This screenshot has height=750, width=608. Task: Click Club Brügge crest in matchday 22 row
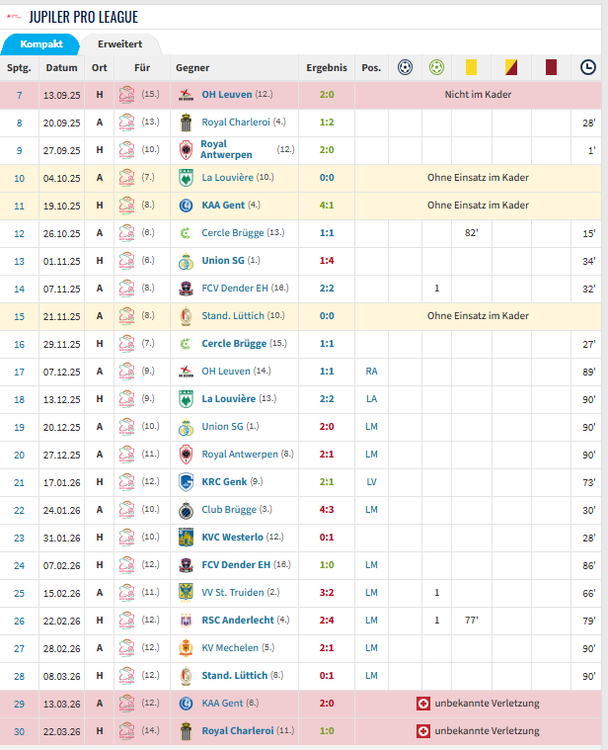pos(186,510)
